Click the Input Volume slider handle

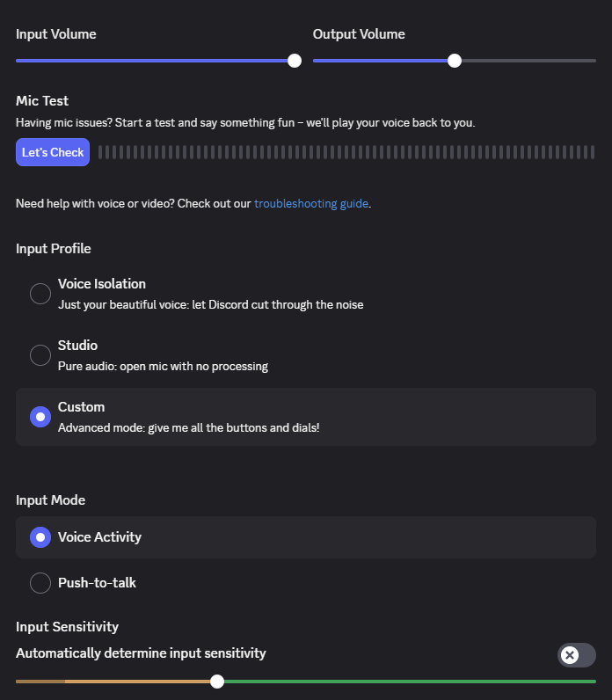(x=295, y=61)
